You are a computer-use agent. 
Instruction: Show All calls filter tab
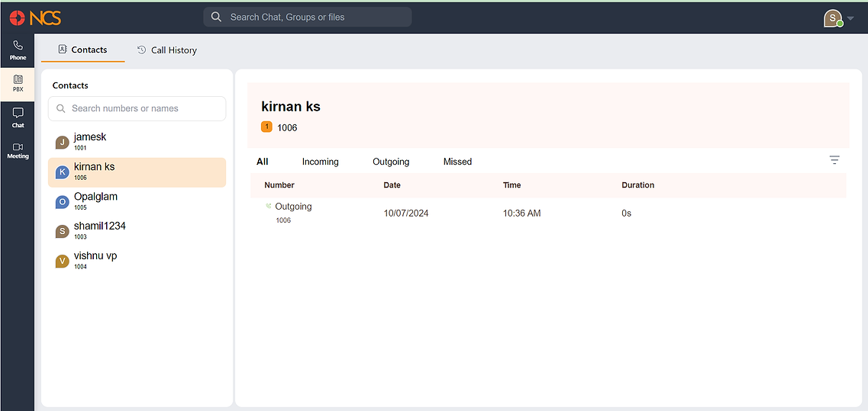263,162
